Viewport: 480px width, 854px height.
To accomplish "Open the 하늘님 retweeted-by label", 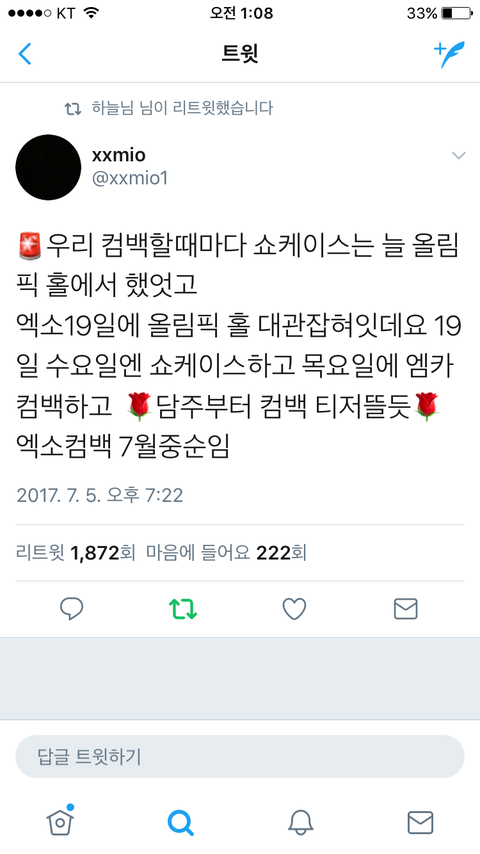I will click(x=169, y=108).
